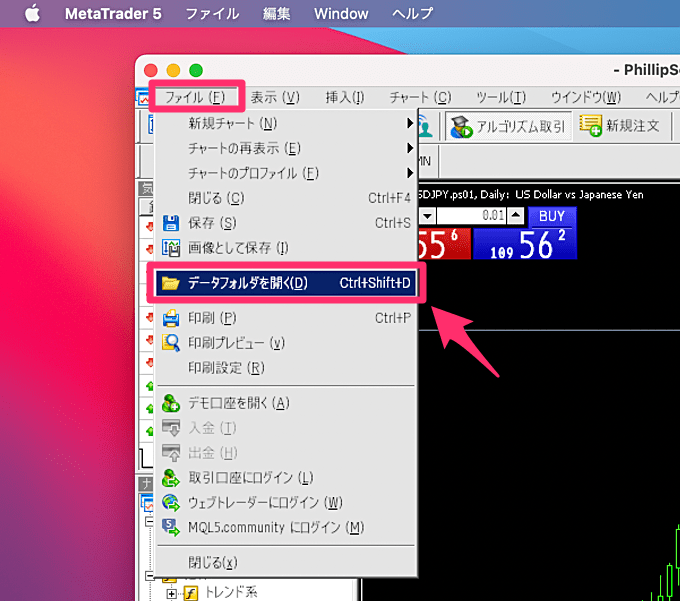
Task: Click ウェブトレーダーにログイン (W) globe icon
Action: tap(171, 503)
